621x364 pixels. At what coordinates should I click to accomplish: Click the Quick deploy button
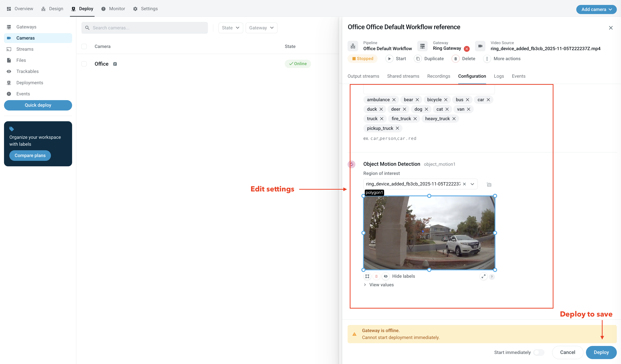point(38,105)
